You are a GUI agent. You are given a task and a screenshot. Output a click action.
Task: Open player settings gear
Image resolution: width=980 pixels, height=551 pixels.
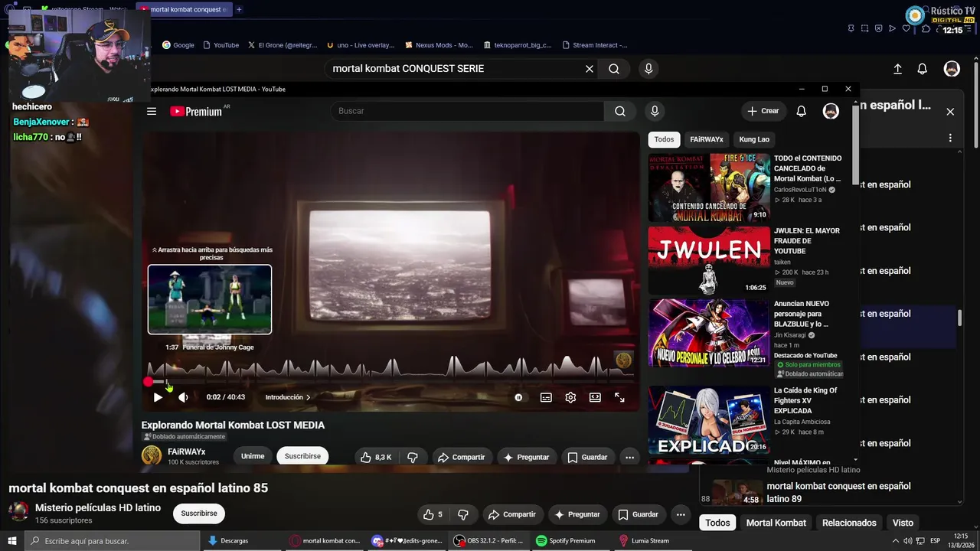570,397
